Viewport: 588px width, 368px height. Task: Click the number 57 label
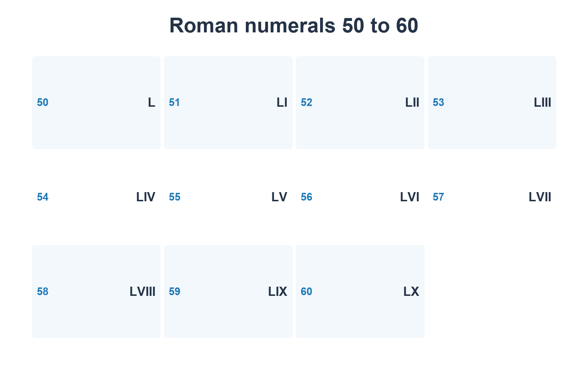[x=438, y=197]
